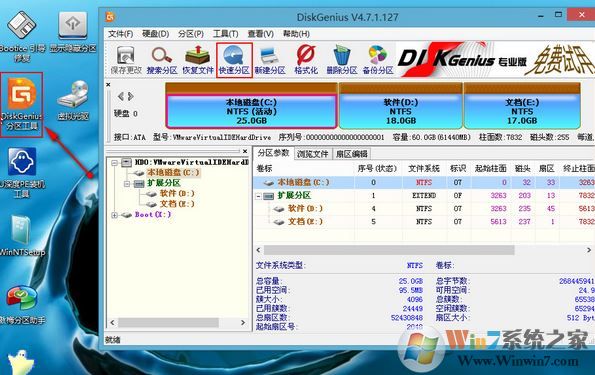Open the 硬盘(D) menu
The image size is (595, 375).
pos(156,34)
